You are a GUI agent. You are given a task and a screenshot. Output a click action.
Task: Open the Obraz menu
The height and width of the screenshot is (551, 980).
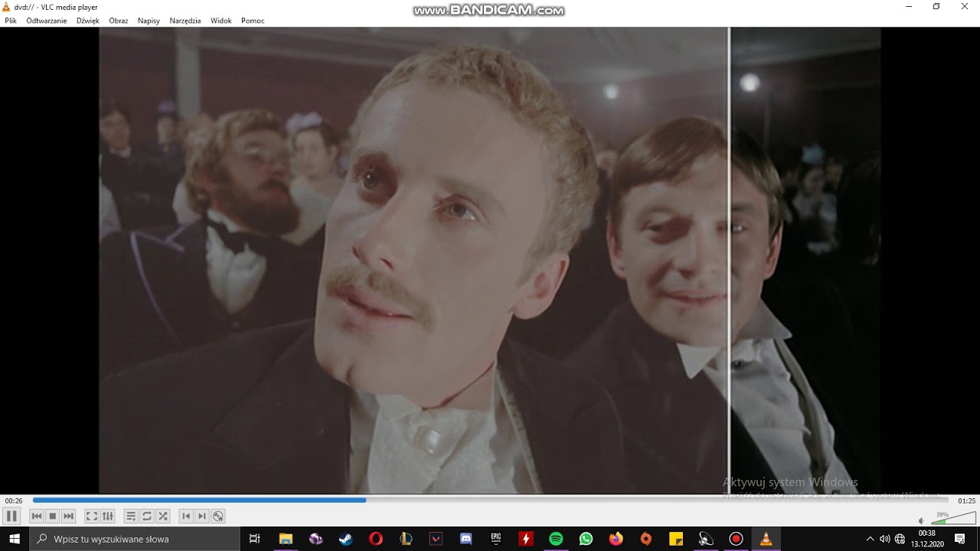tap(119, 21)
